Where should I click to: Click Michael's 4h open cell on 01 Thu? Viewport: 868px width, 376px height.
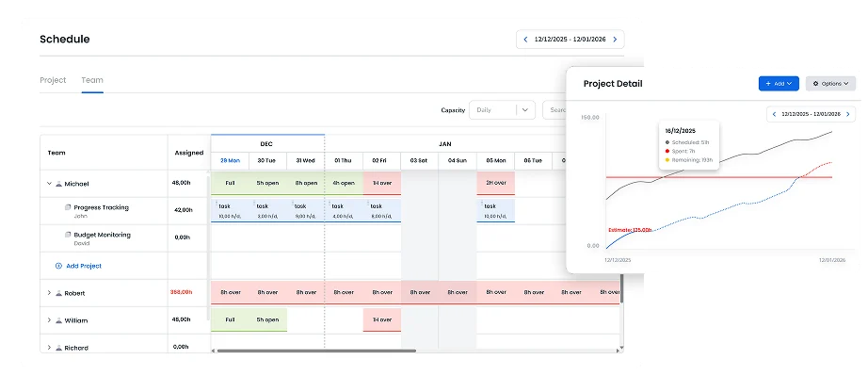click(x=344, y=183)
